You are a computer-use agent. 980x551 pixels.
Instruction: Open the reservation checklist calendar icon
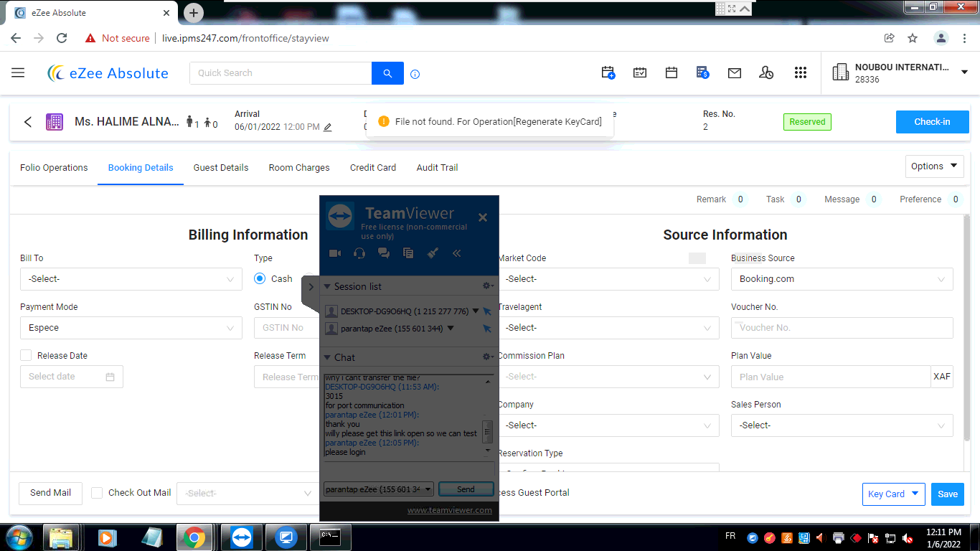tap(640, 72)
